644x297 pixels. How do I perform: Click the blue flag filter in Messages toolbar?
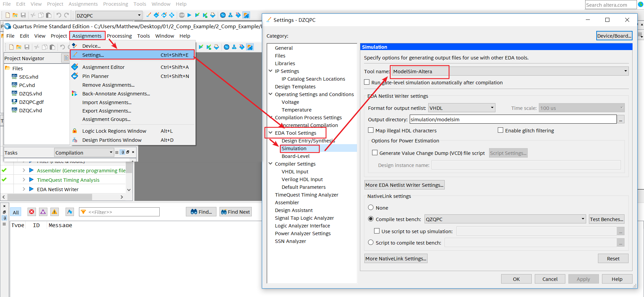pyautogui.click(x=70, y=212)
